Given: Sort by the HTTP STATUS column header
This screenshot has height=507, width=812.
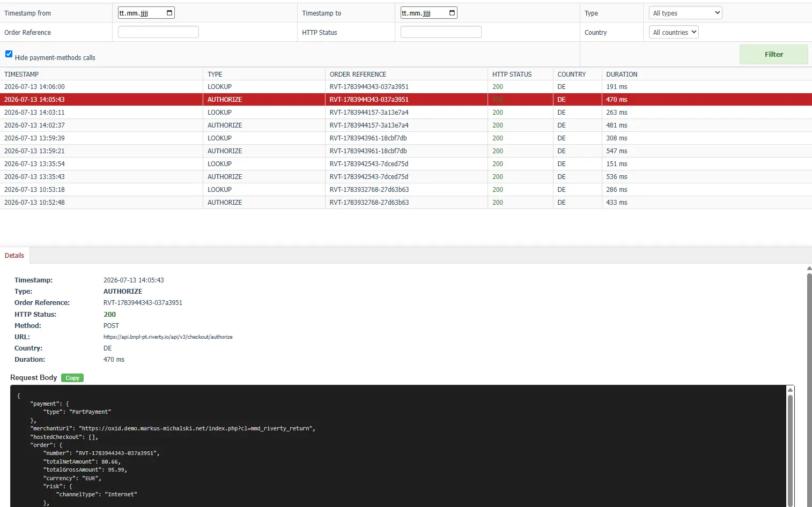Looking at the screenshot, I should [512, 74].
